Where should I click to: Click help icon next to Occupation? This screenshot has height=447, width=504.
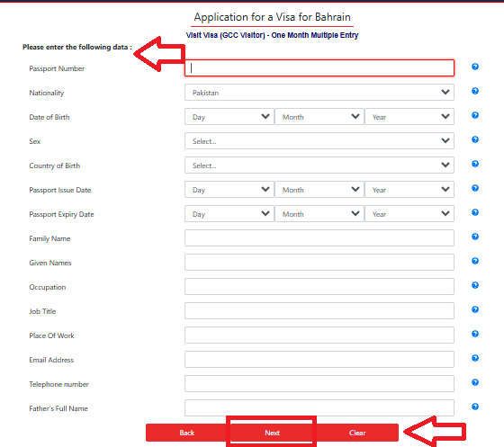coord(475,285)
